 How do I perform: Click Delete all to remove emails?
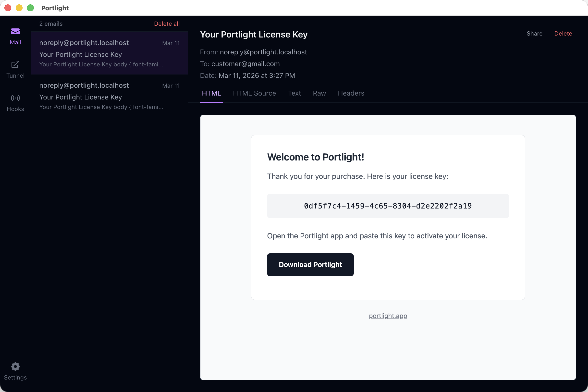pyautogui.click(x=167, y=24)
